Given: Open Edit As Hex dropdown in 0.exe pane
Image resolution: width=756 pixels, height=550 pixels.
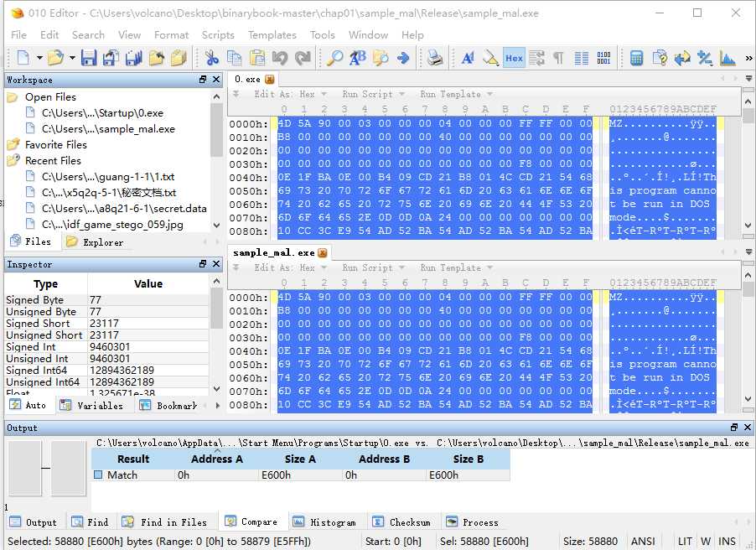Looking at the screenshot, I should 290,94.
